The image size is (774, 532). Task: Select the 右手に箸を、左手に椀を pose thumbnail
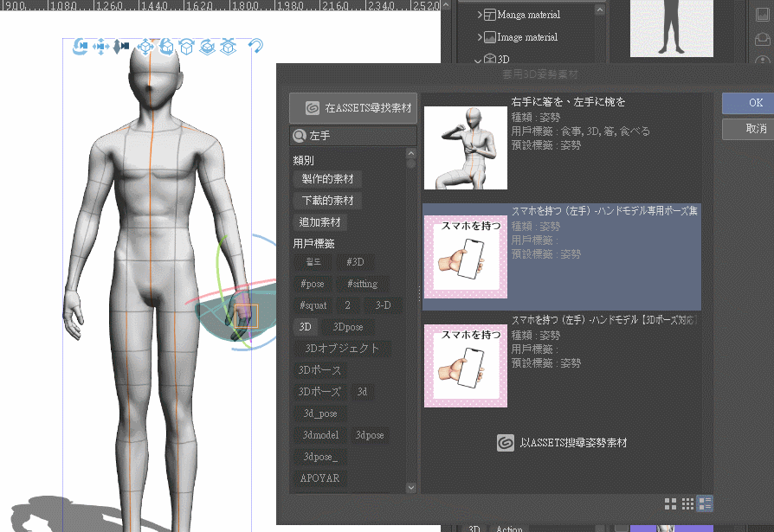click(x=466, y=147)
